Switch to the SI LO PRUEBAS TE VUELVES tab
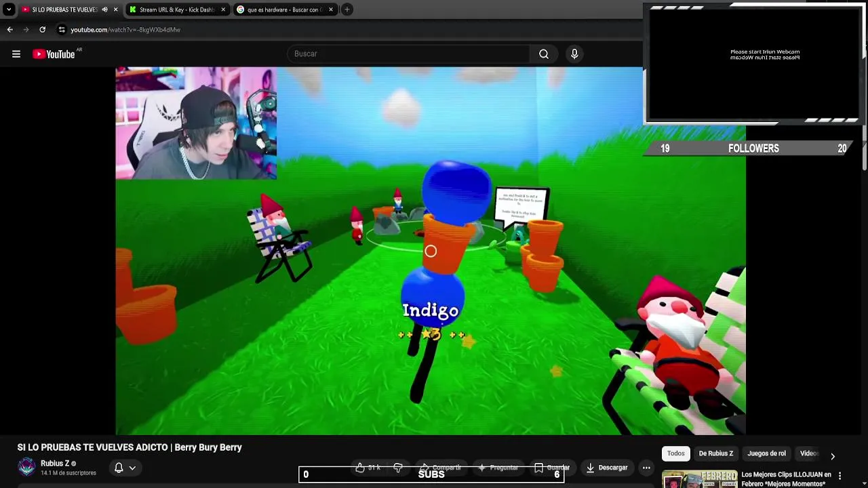Screen dimensions: 868x488 click(64, 9)
